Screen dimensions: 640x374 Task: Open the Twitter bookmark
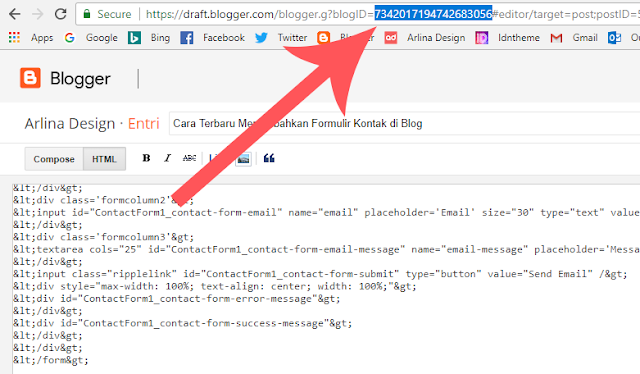click(x=281, y=38)
